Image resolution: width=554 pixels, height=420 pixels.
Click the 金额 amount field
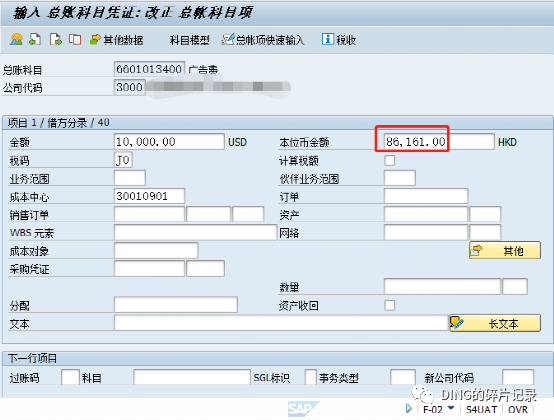169,142
